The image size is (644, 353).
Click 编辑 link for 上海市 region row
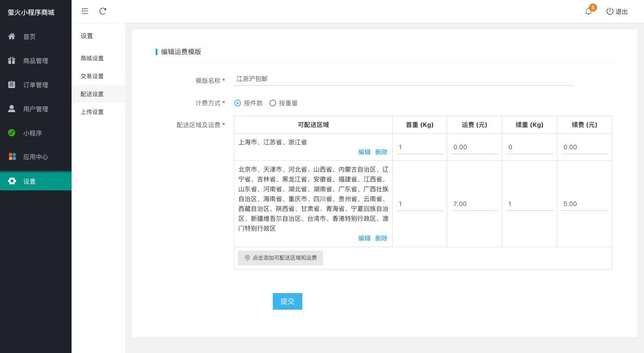click(x=364, y=152)
